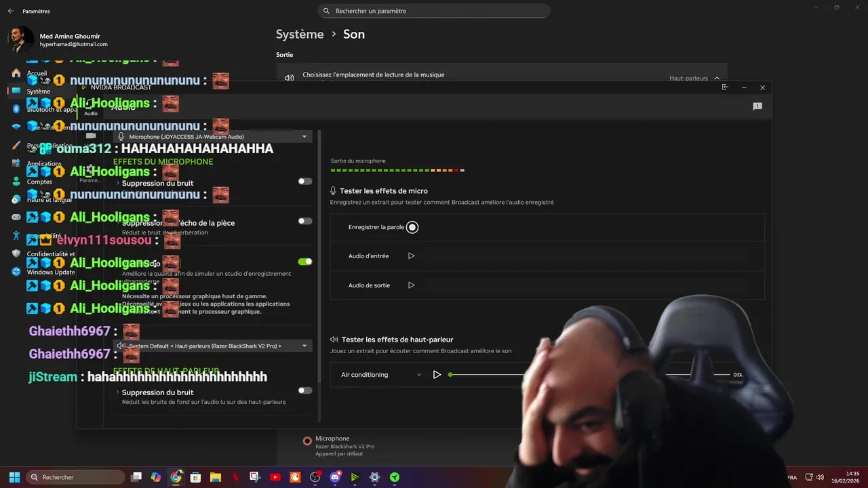Open Accueil in Settings sidebar
The width and height of the screenshot is (868, 488).
[x=37, y=73]
